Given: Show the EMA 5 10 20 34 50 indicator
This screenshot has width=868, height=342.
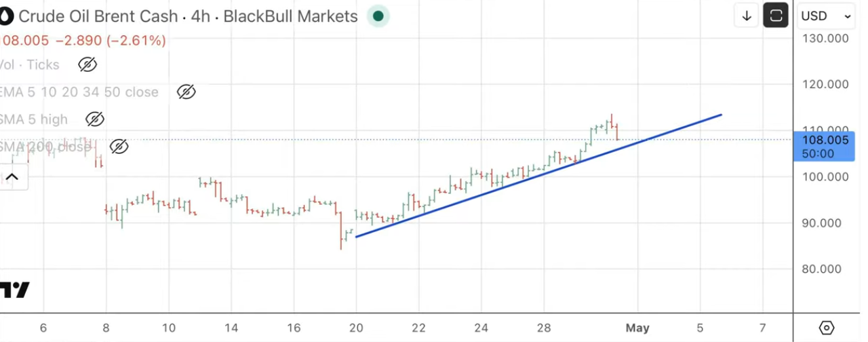Looking at the screenshot, I should [186, 92].
